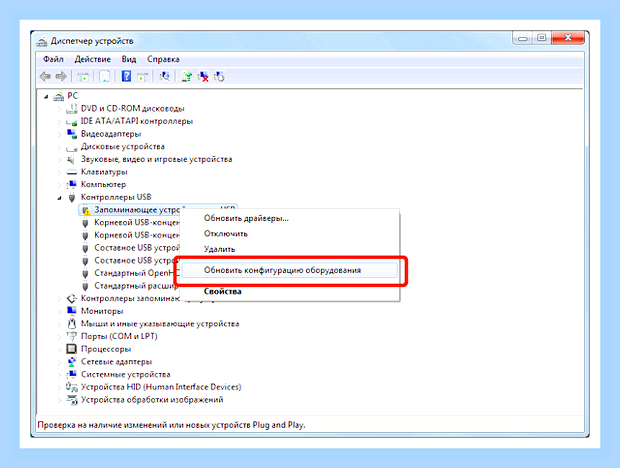The height and width of the screenshot is (468, 620).
Task: Click the Клавиатуры keyboard icon
Action: point(72,172)
